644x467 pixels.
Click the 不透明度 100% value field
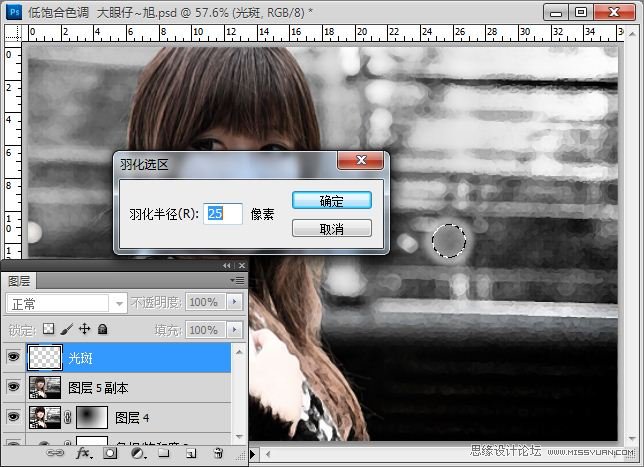point(205,302)
